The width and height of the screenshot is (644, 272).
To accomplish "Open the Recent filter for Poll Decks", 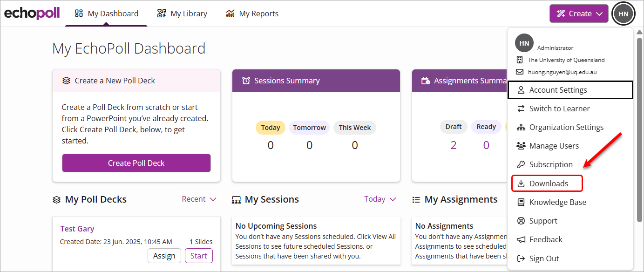I will click(199, 199).
